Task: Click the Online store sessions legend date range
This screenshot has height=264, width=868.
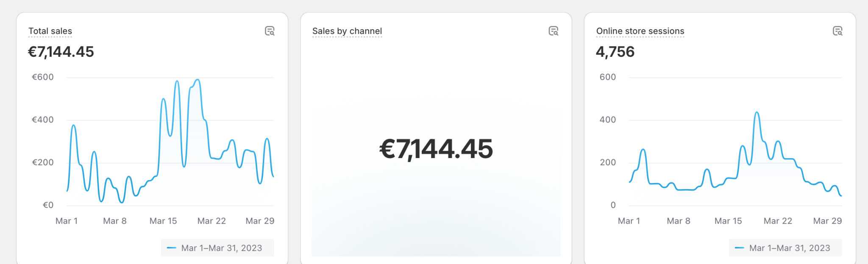Action: (x=789, y=248)
